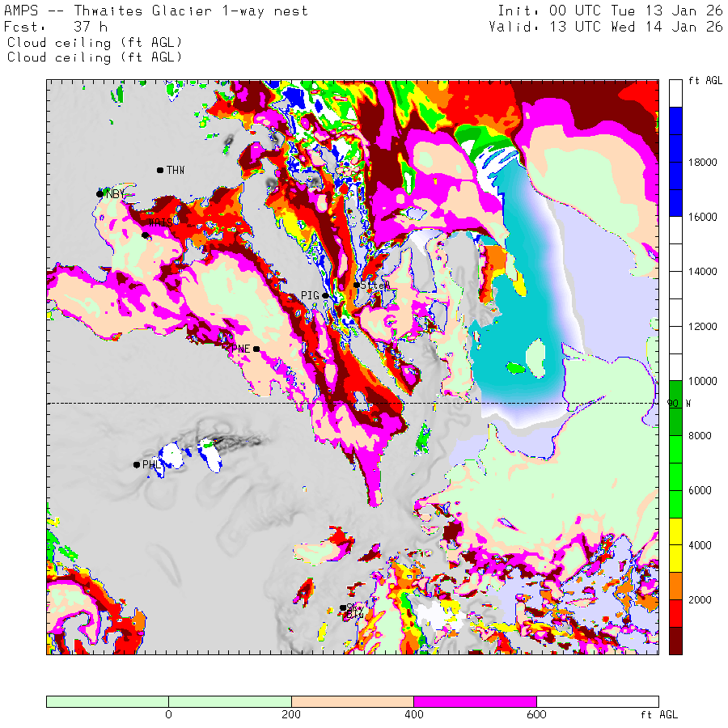This screenshot has width=728, height=728.
Task: Select the topmost white swatch of the vertical legend
Action: (x=675, y=94)
